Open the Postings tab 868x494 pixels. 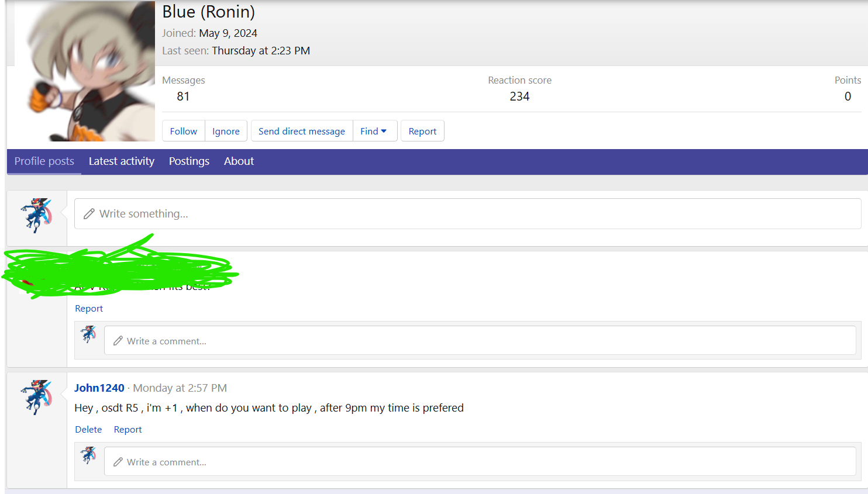(189, 161)
